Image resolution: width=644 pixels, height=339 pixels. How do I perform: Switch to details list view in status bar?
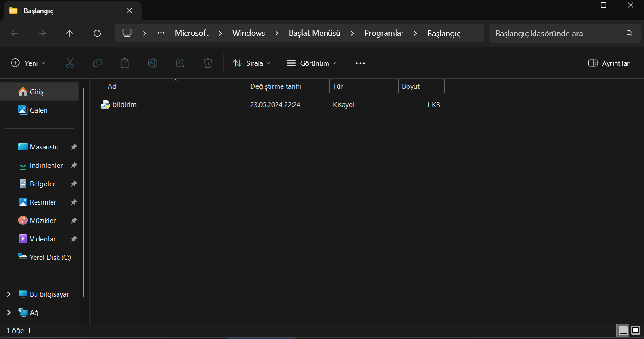point(623,330)
